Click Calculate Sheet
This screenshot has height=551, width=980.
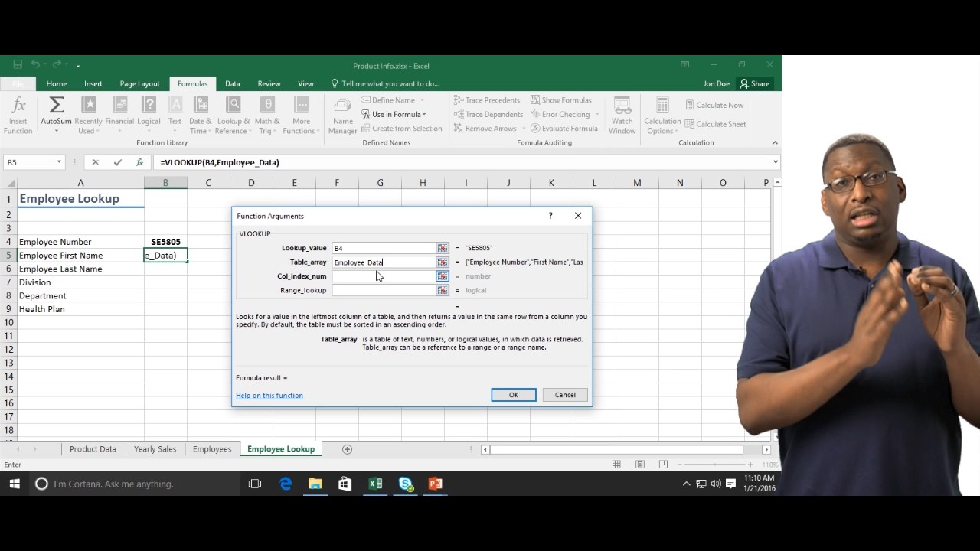tap(715, 124)
